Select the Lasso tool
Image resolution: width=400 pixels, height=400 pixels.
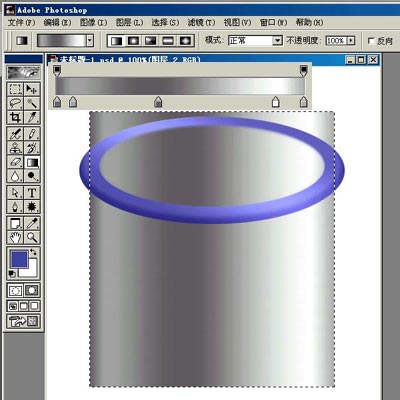click(15, 103)
